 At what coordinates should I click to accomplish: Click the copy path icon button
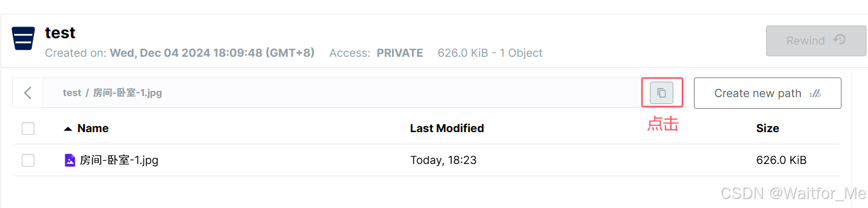pos(662,93)
